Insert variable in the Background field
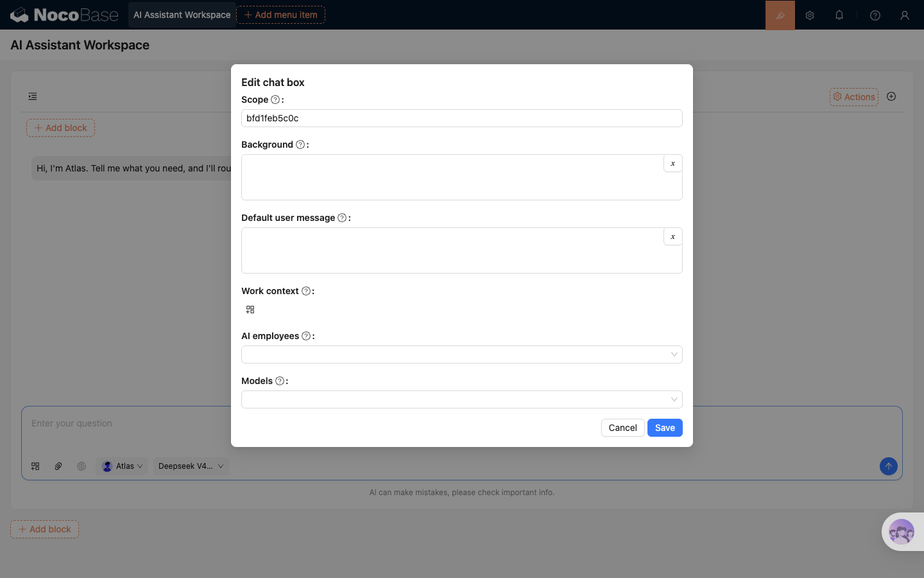This screenshot has height=578, width=924. (x=672, y=164)
